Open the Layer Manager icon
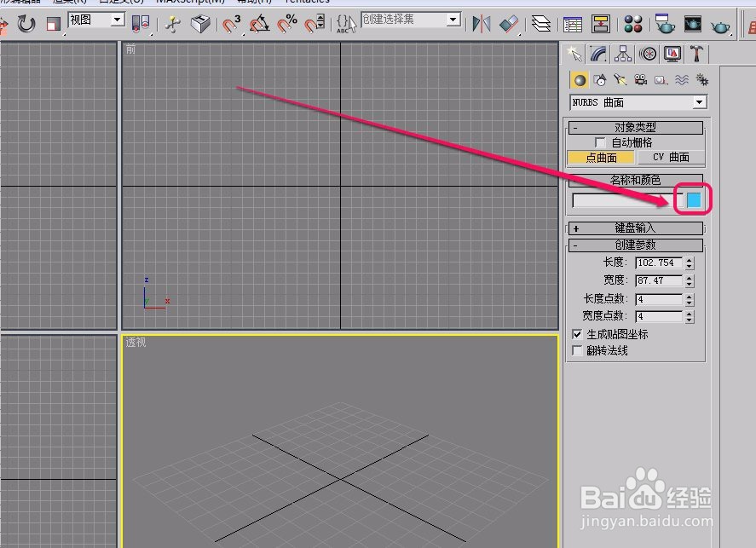Viewport: 756px width, 548px height. point(541,23)
